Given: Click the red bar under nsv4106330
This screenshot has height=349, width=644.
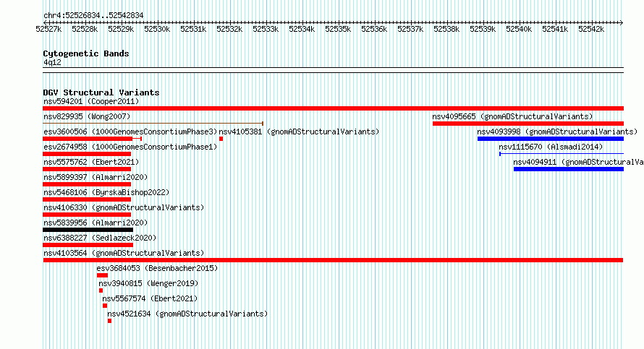Looking at the screenshot, I should point(87,215).
